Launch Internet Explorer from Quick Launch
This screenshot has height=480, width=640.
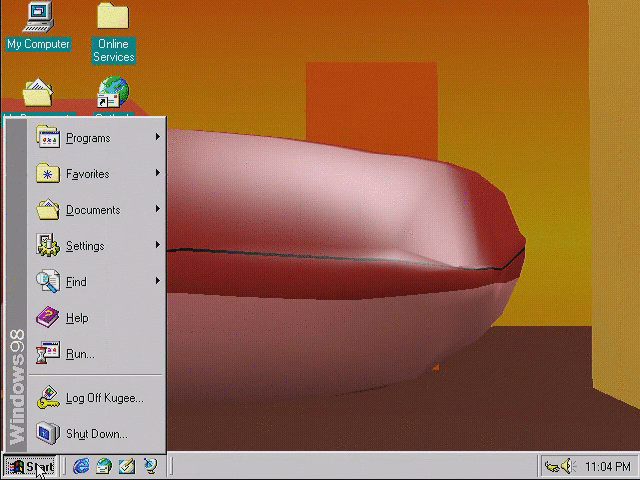[x=81, y=466]
